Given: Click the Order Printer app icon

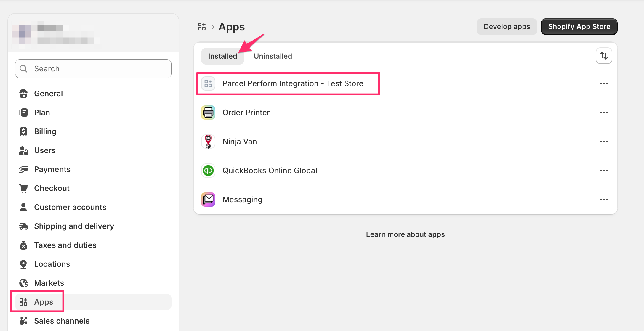Looking at the screenshot, I should coord(208,113).
